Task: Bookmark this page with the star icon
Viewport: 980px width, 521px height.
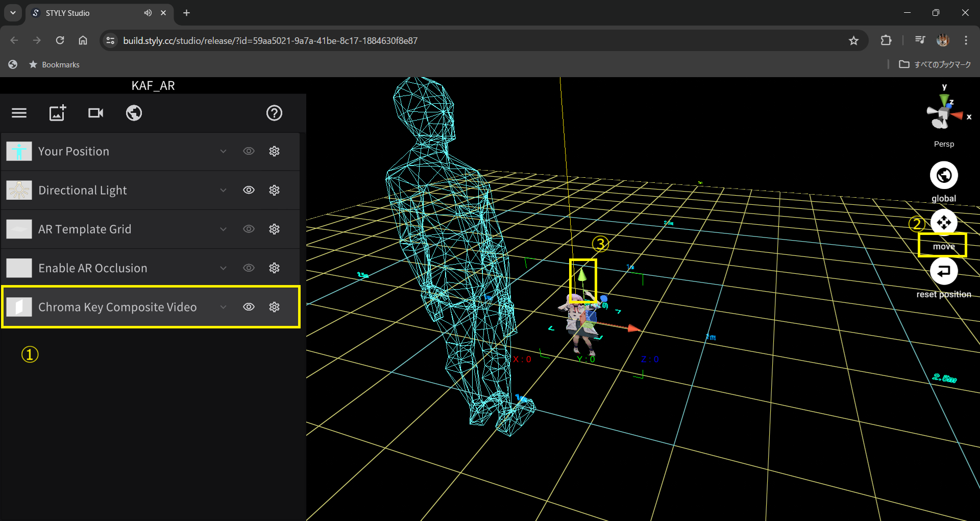Action: click(x=853, y=40)
